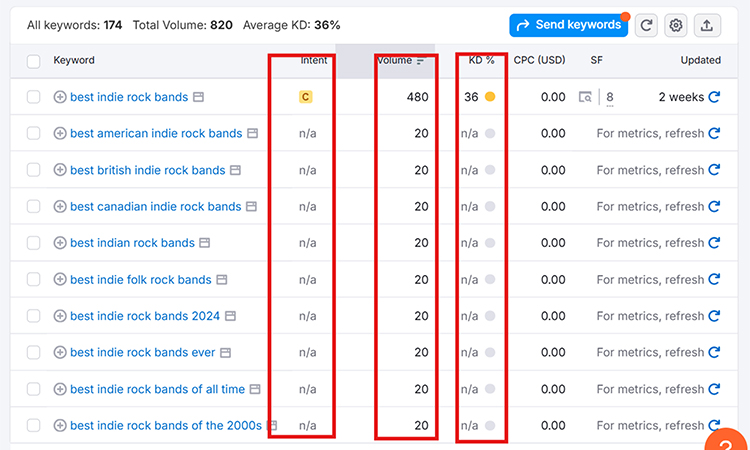
Task: Refresh metrics for best indie rock bands 2024
Action: coord(714,316)
